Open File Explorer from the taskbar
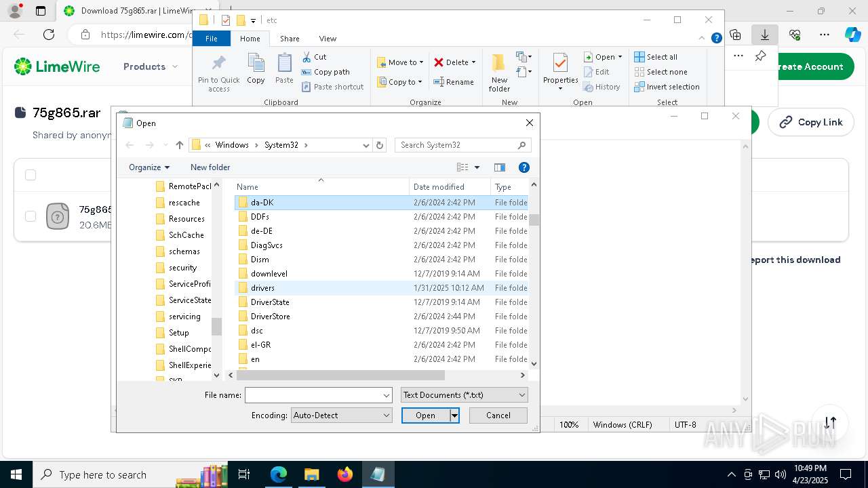 (311, 474)
